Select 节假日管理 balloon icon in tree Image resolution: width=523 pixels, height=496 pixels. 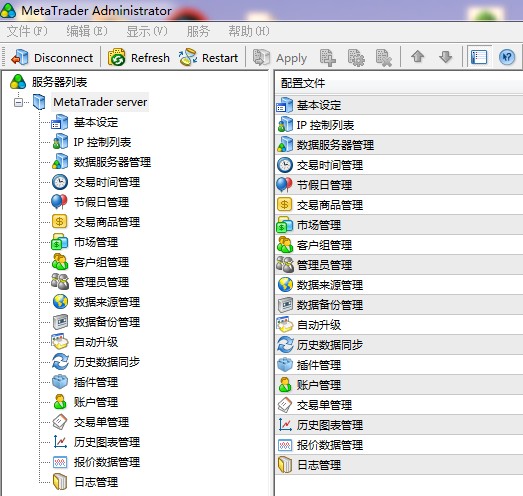pyautogui.click(x=59, y=202)
